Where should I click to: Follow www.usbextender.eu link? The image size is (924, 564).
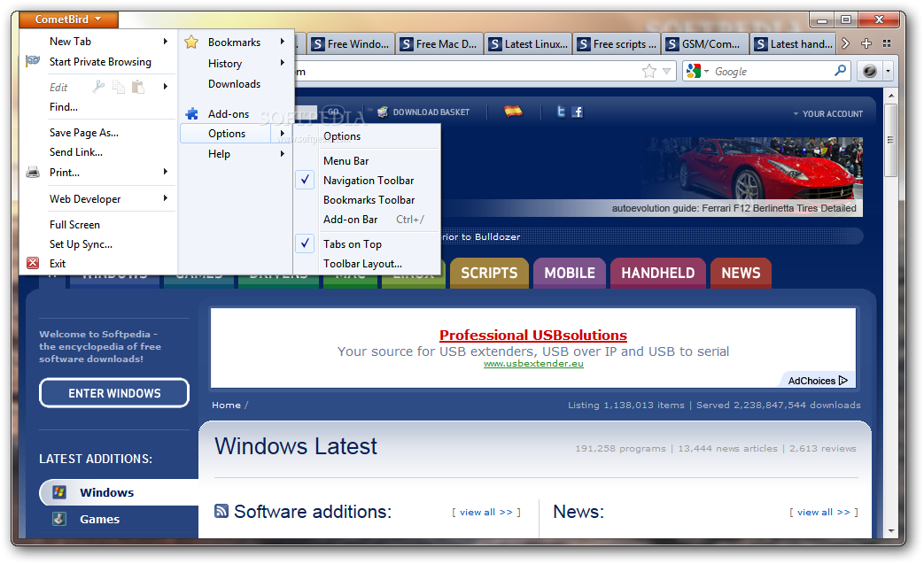[533, 363]
